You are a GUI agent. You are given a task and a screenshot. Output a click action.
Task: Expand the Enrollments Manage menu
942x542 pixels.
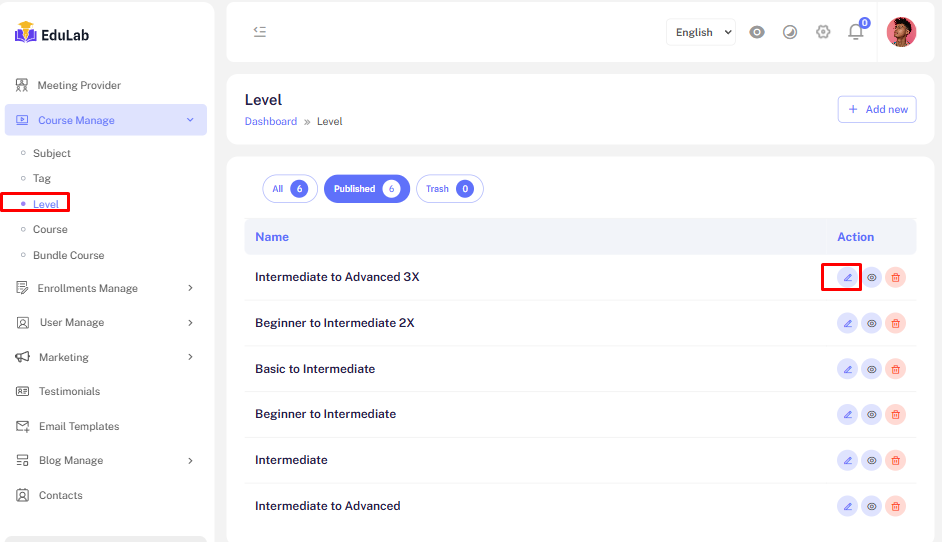coord(106,288)
